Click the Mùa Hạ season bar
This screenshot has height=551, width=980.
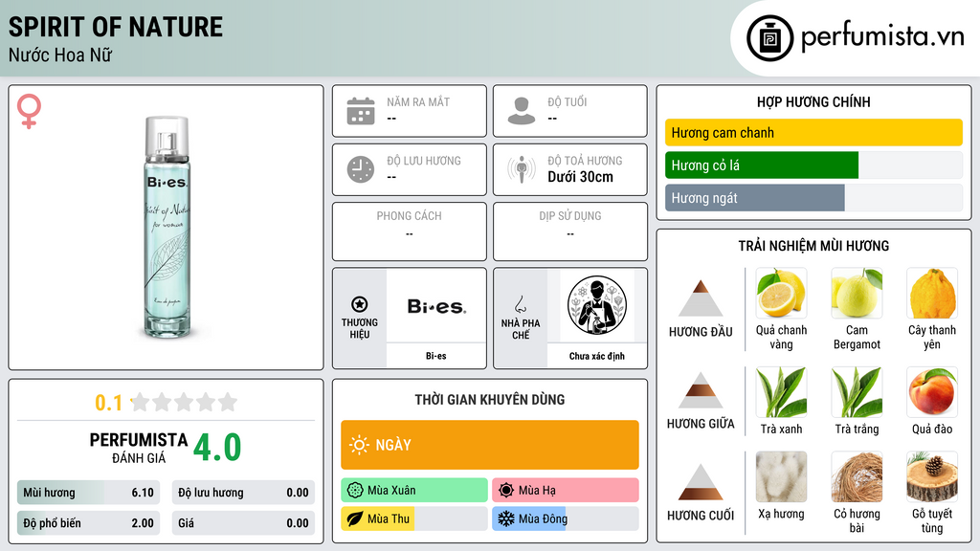566,490
